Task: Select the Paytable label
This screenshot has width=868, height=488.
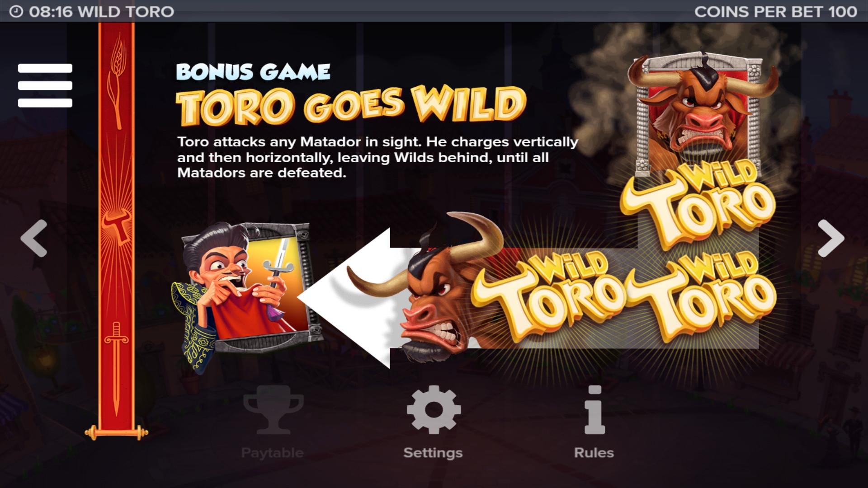Action: tap(273, 453)
